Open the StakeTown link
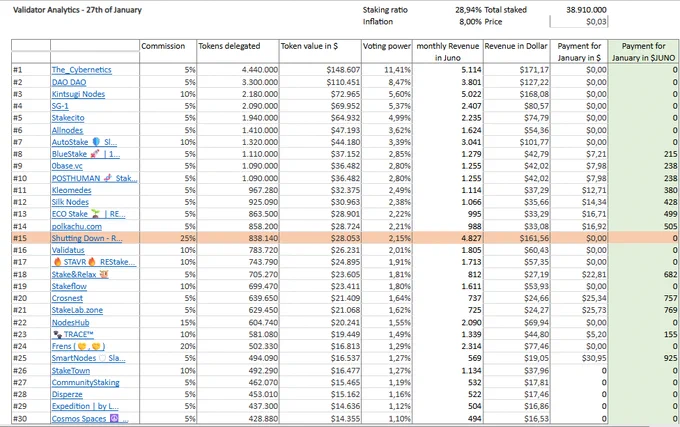This screenshot has width=680, height=427. pos(71,371)
